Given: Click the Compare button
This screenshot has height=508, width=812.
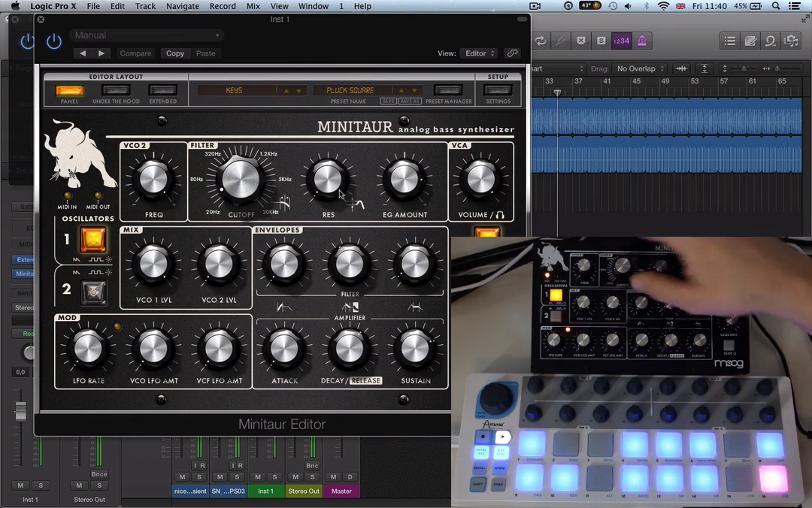Looking at the screenshot, I should point(135,53).
